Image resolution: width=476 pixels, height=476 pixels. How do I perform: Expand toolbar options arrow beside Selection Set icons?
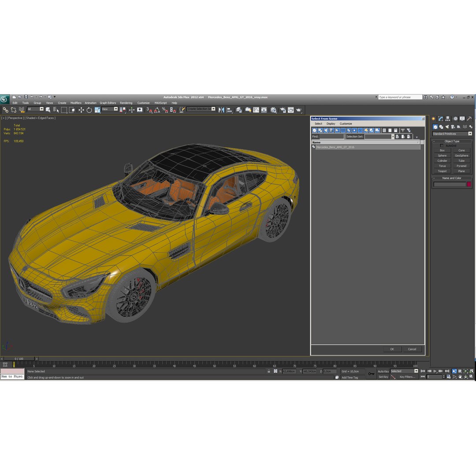pos(417,137)
